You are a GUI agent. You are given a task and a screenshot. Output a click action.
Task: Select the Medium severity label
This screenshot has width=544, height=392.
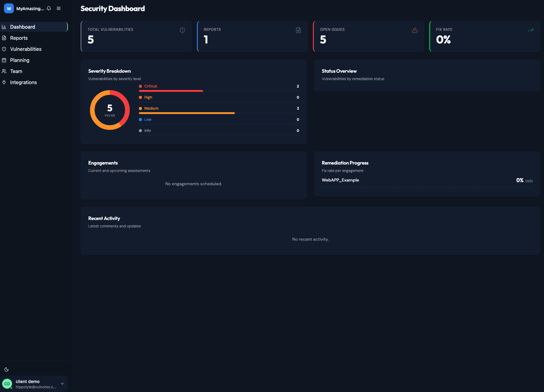tap(152, 108)
